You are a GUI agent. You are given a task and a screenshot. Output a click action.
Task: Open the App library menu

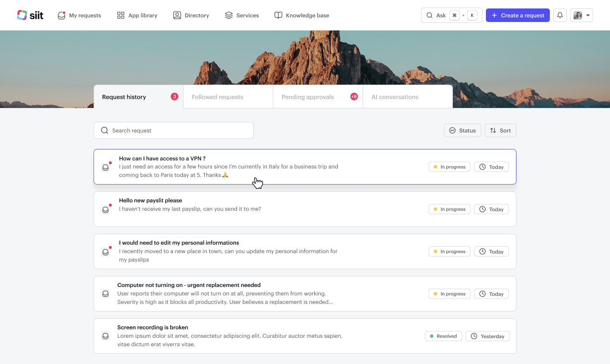click(137, 15)
